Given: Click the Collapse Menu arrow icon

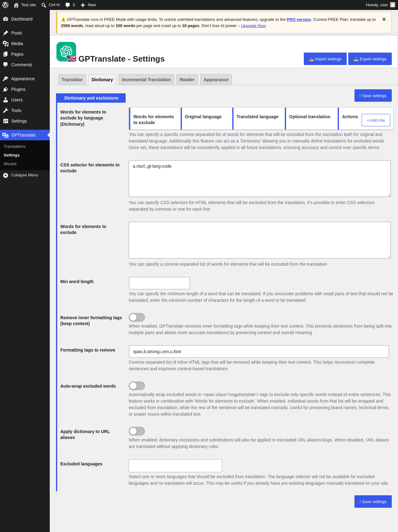Looking at the screenshot, I should (x=6, y=175).
